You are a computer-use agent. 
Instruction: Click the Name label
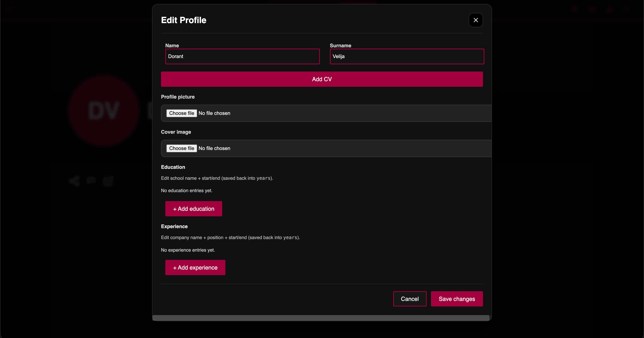coord(172,46)
